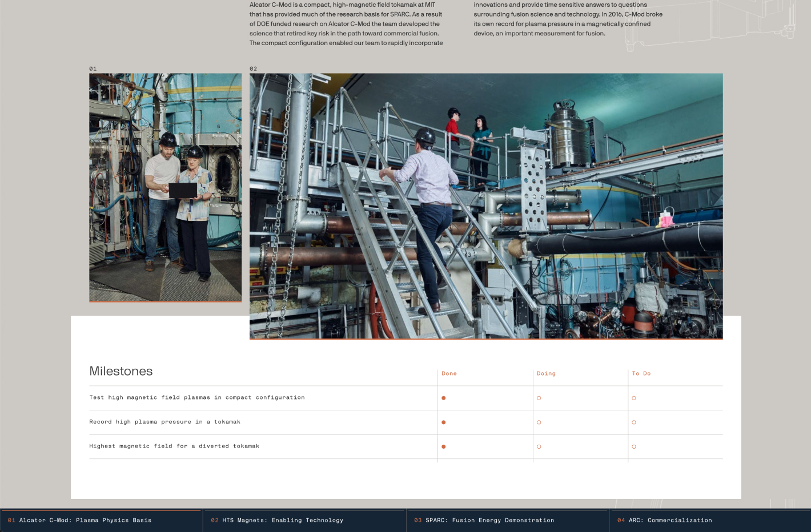Open the Alcator C-Mod: Plasma Physics Basis tab
Image resolution: width=811 pixels, height=532 pixels.
click(x=101, y=521)
